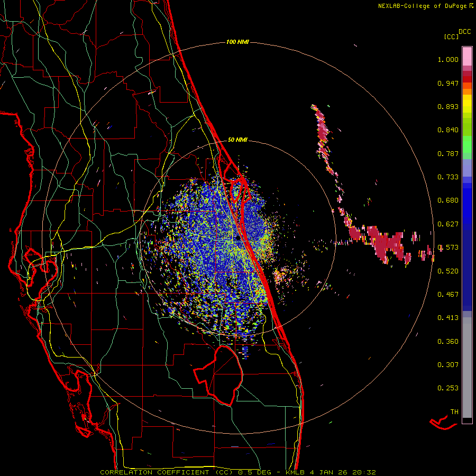The image size is (476, 476).
Task: Click the "KMLB" radar site identifier
Action: click(295, 472)
